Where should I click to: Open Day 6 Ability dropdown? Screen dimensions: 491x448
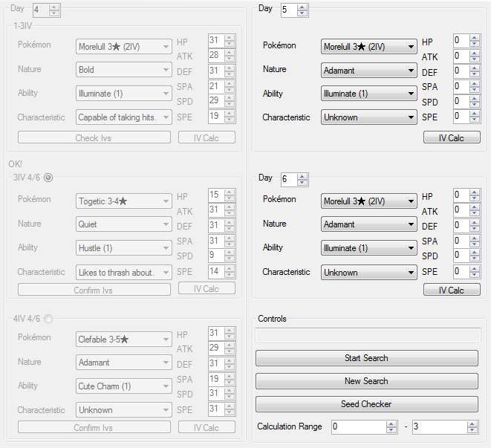(368, 248)
